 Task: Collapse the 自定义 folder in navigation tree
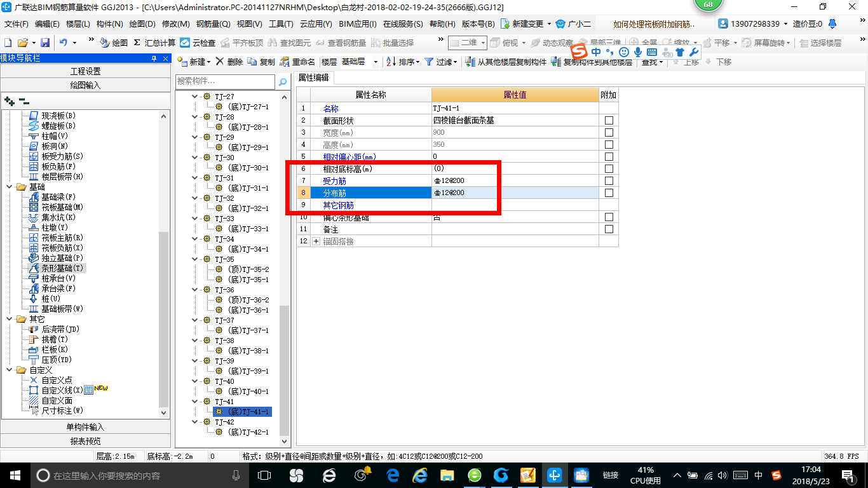10,370
